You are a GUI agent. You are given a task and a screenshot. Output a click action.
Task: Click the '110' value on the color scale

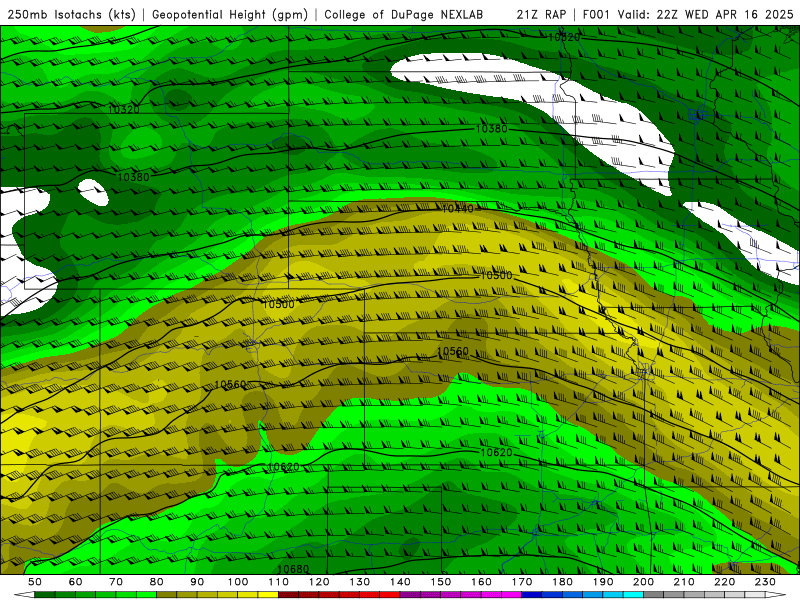[279, 582]
